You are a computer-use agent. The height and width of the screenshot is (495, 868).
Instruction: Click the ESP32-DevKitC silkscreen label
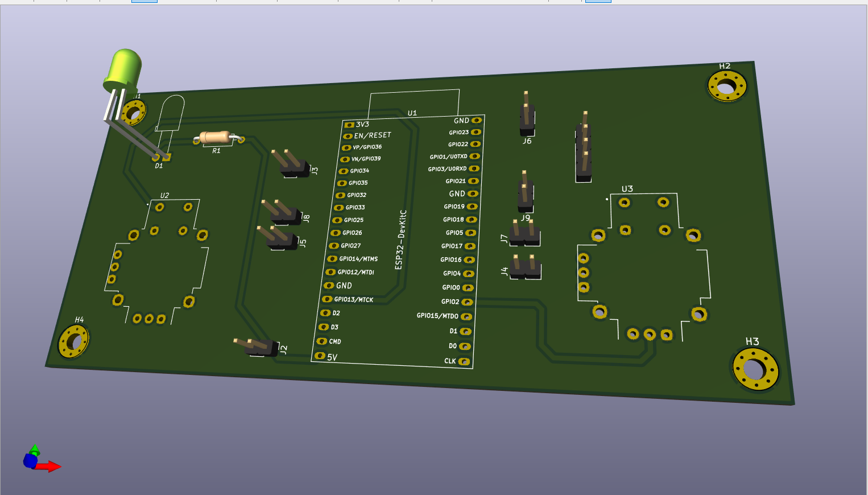(400, 240)
